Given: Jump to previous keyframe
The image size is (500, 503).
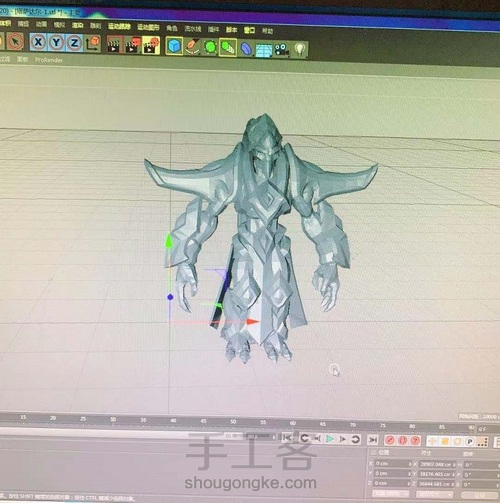Looking at the screenshot, I should pyautogui.click(x=304, y=438).
